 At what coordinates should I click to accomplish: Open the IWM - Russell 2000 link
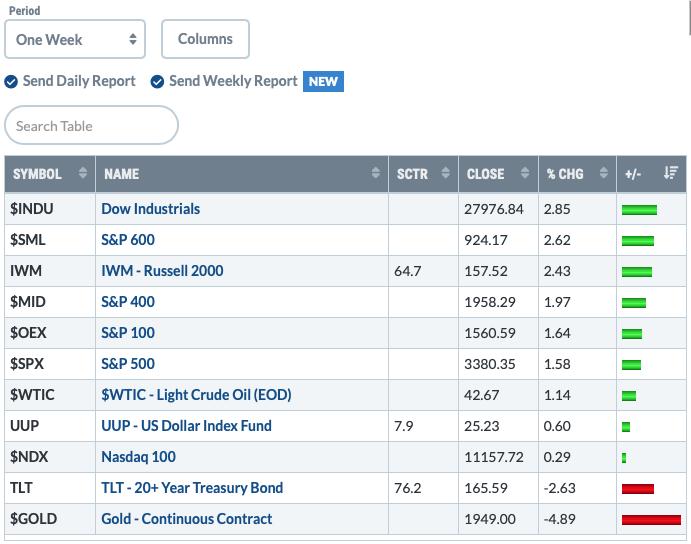tap(162, 271)
